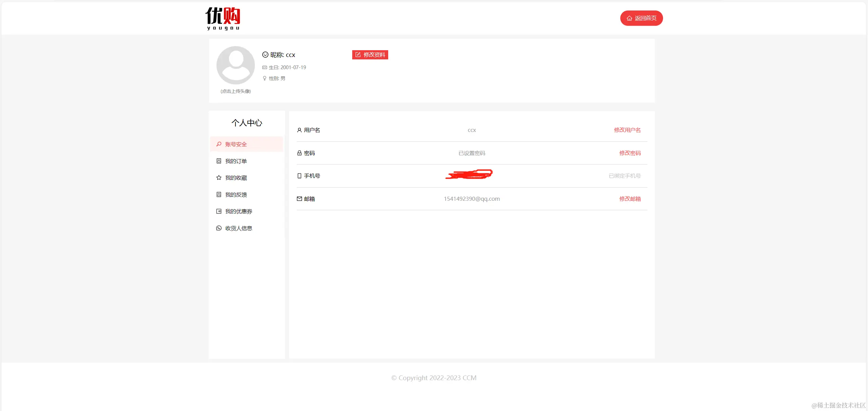Click the 修改邮箱 link

(630, 199)
